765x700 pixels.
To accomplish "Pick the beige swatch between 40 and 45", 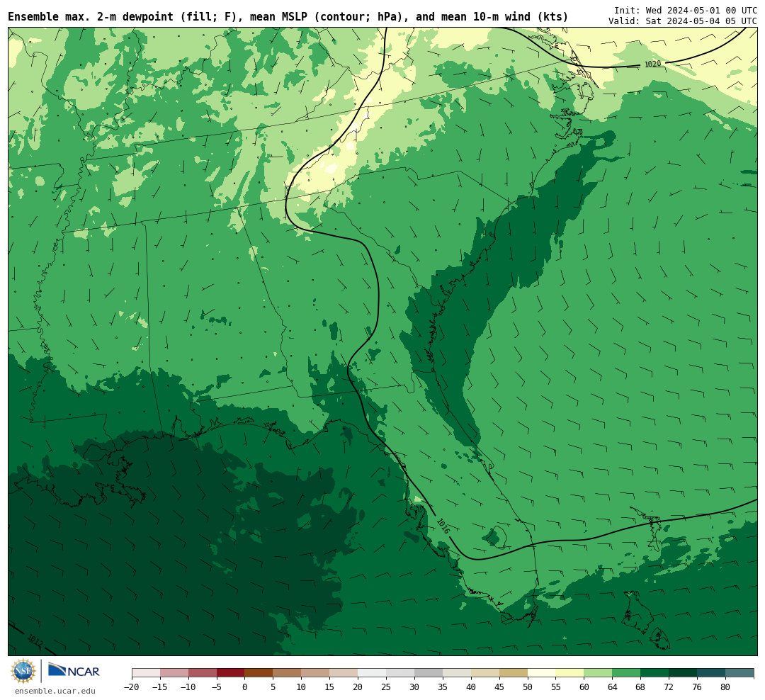I will pyautogui.click(x=485, y=673).
